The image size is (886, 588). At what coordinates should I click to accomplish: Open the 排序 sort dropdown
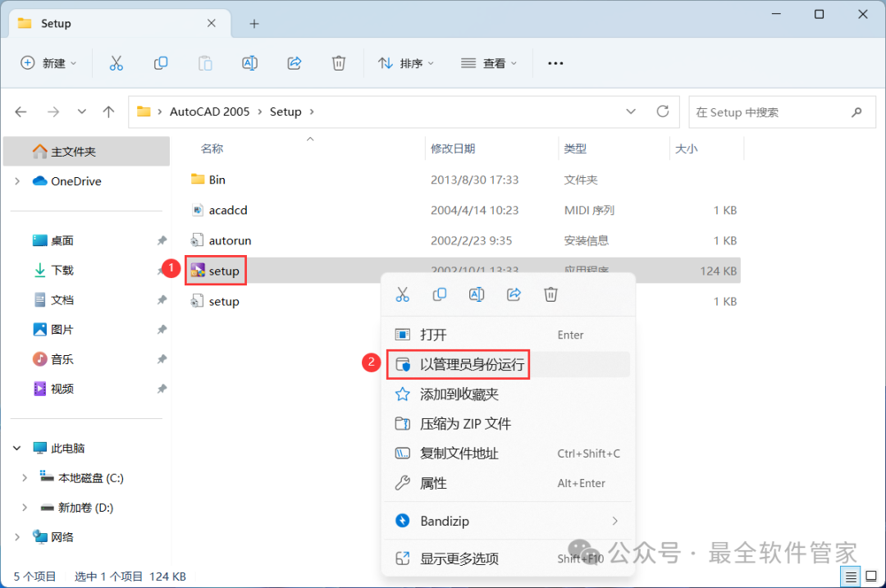(x=406, y=63)
